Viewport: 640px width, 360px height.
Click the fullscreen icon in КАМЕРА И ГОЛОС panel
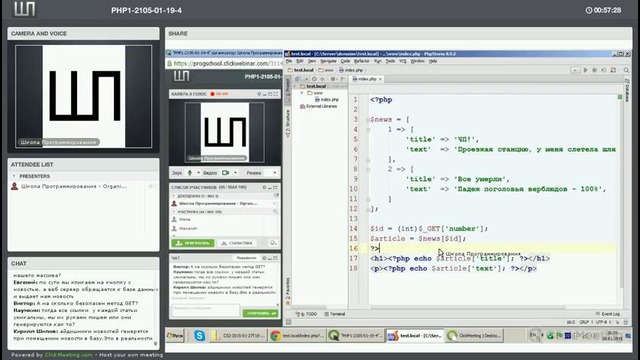276,94
